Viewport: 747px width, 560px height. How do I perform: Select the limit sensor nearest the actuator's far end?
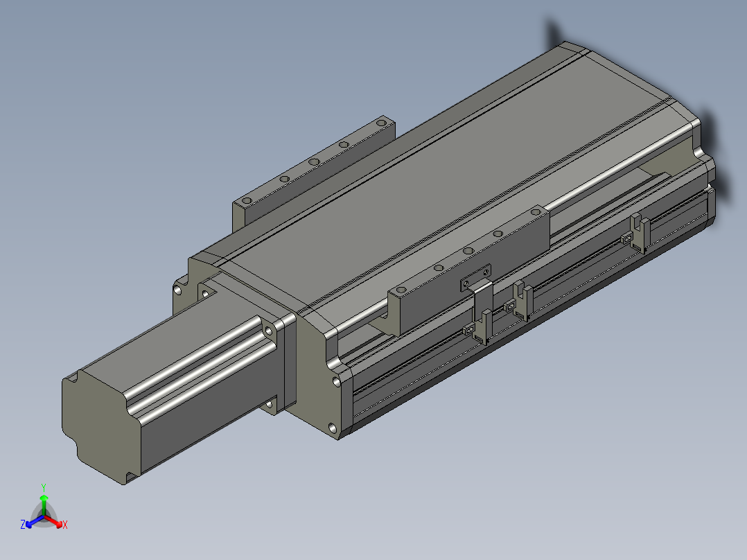click(x=637, y=234)
